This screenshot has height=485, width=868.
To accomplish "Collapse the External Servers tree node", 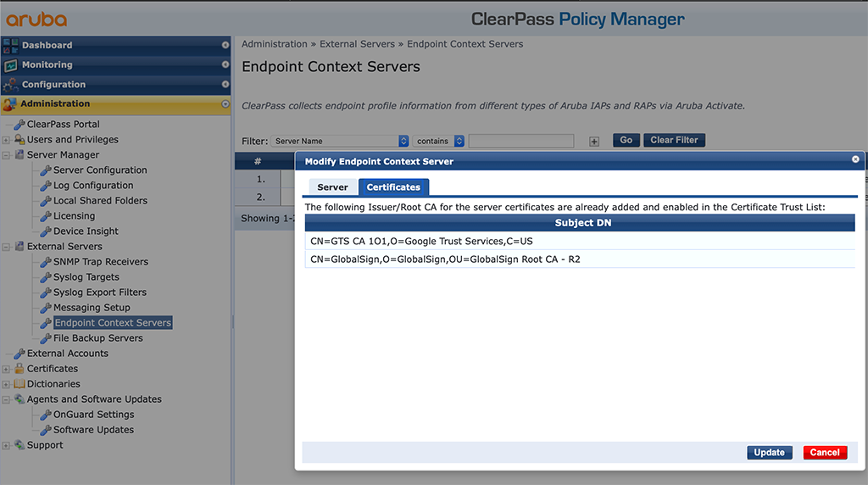I will point(6,247).
